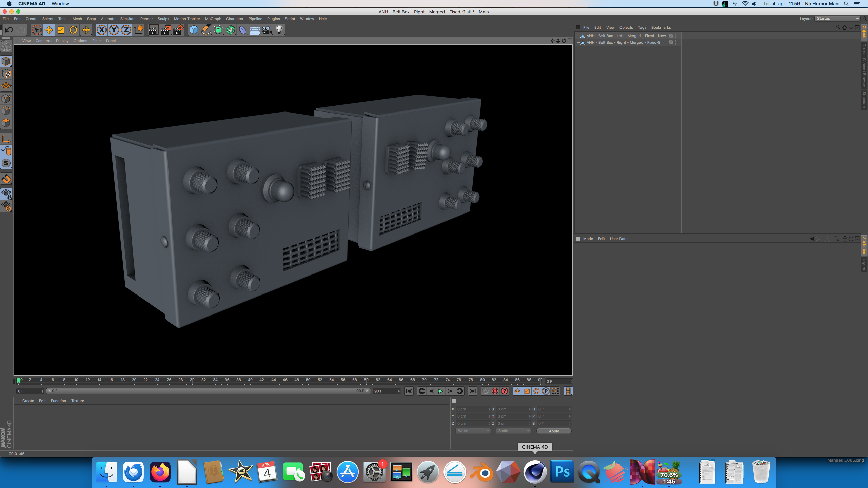
Task: Switch to Content Browser side tab
Action: [x=864, y=72]
